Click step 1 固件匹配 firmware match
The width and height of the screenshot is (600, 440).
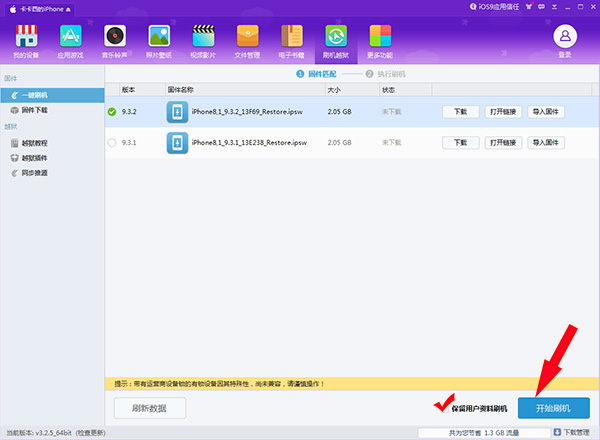(316, 74)
